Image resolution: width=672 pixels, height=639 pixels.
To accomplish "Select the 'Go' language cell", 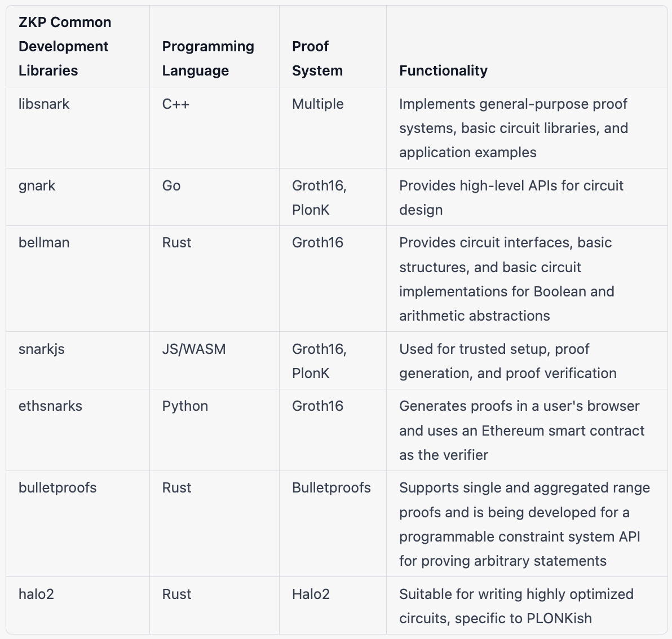I will [x=171, y=186].
